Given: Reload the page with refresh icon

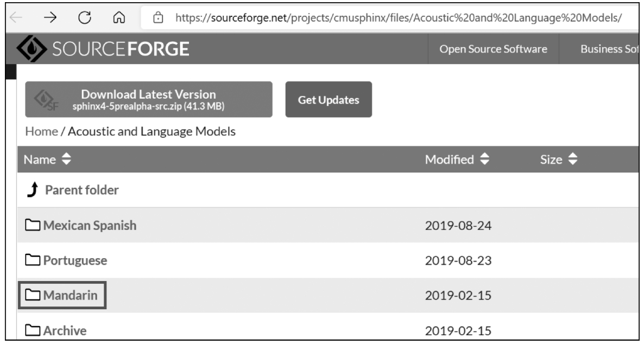Looking at the screenshot, I should 85,17.
